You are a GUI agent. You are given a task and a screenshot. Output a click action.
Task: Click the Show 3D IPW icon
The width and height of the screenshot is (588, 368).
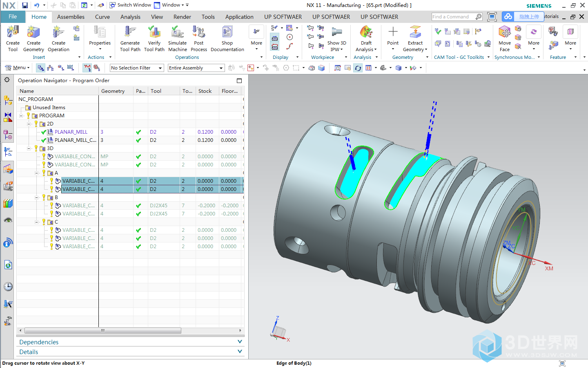[336, 38]
